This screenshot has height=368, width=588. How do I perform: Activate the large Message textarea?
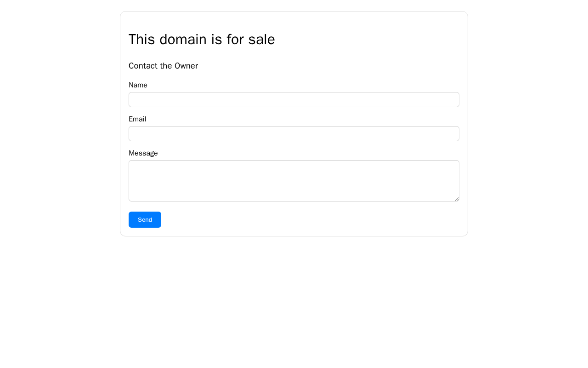294,181
